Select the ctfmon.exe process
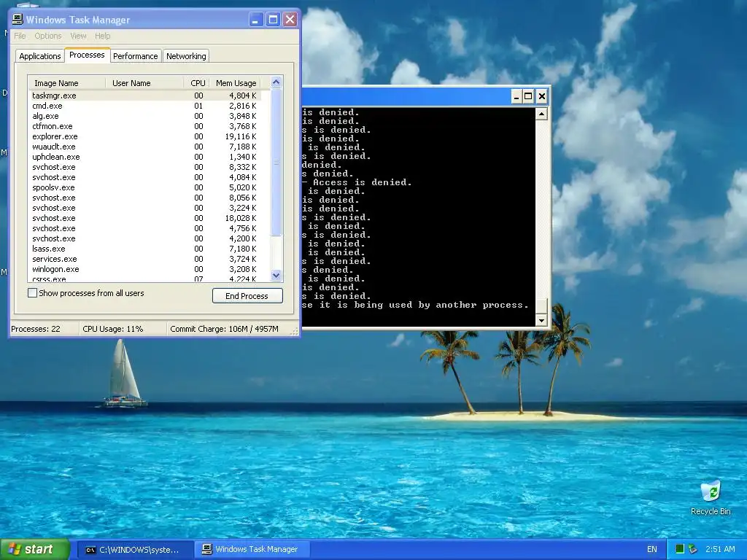This screenshot has height=560, width=747. click(x=144, y=126)
